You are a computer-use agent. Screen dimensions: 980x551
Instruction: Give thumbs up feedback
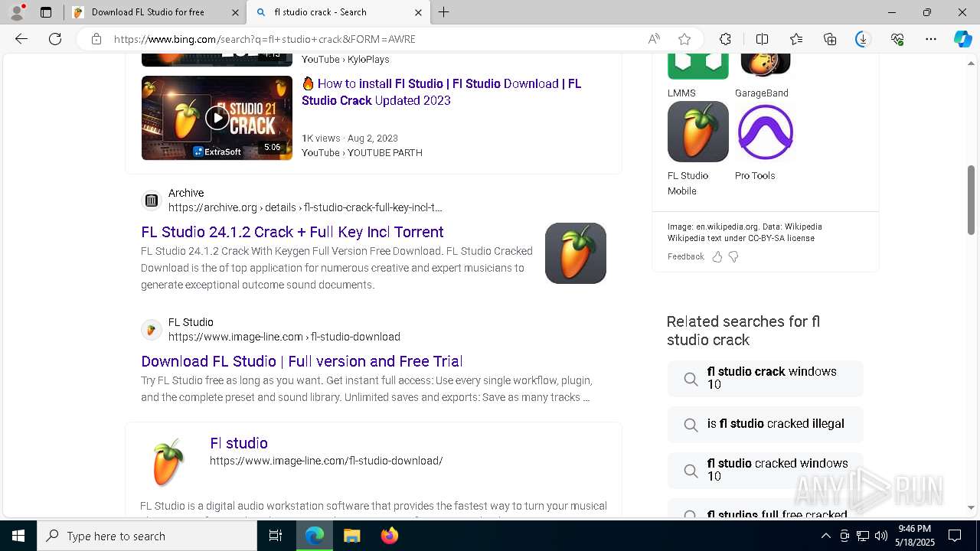[717, 256]
